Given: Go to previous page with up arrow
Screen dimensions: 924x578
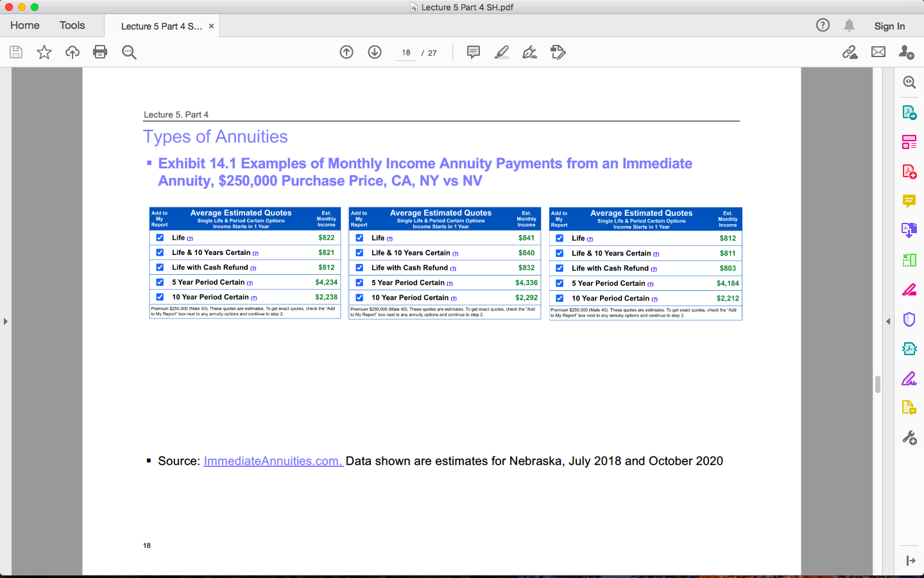Looking at the screenshot, I should [346, 52].
